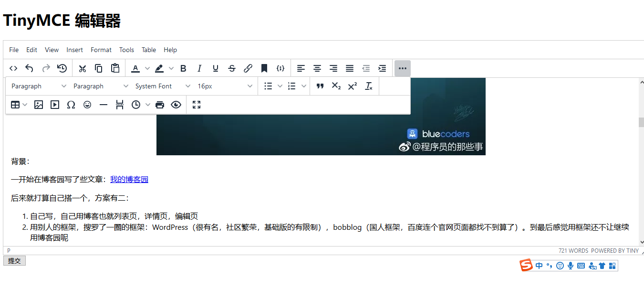644x290 pixels.
Task: Click the editor's vertical scrollbar thumb
Action: click(x=641, y=122)
